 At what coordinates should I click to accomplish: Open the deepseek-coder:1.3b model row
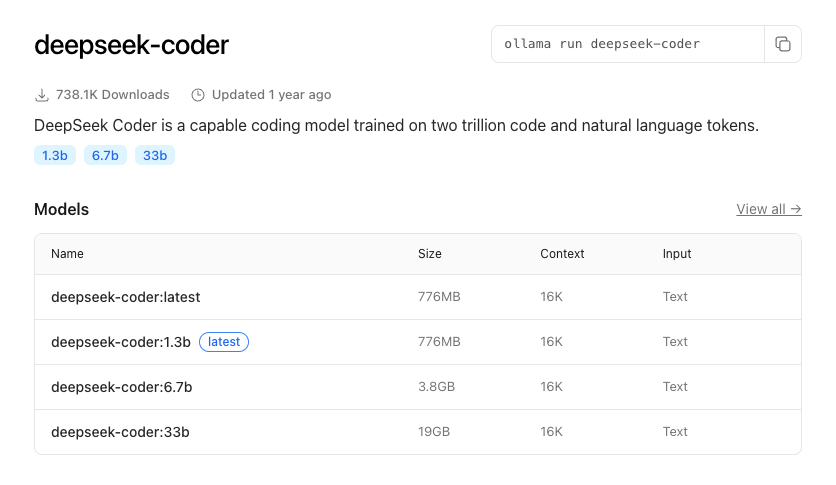120,342
